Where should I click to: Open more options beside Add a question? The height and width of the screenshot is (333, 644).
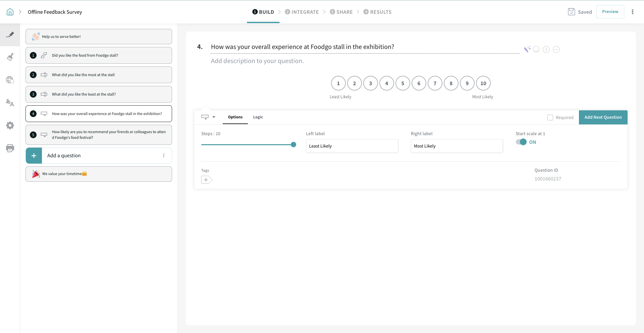pyautogui.click(x=164, y=156)
